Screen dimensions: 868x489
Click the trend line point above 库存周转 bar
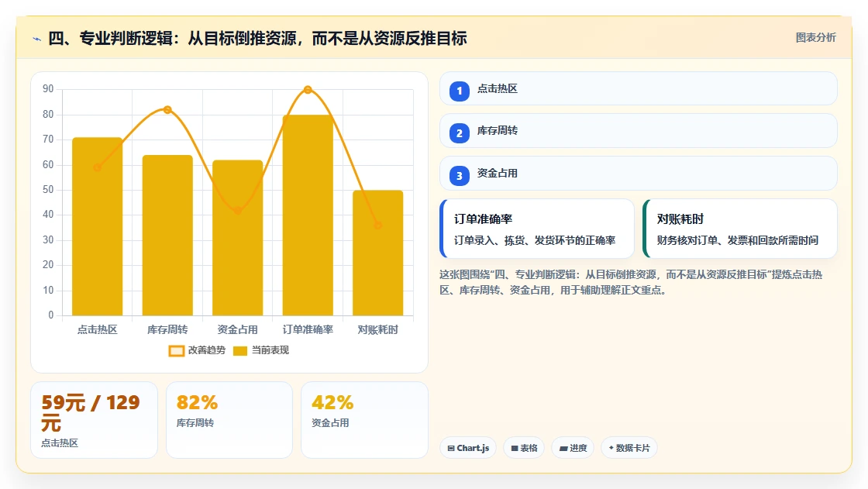tap(167, 109)
